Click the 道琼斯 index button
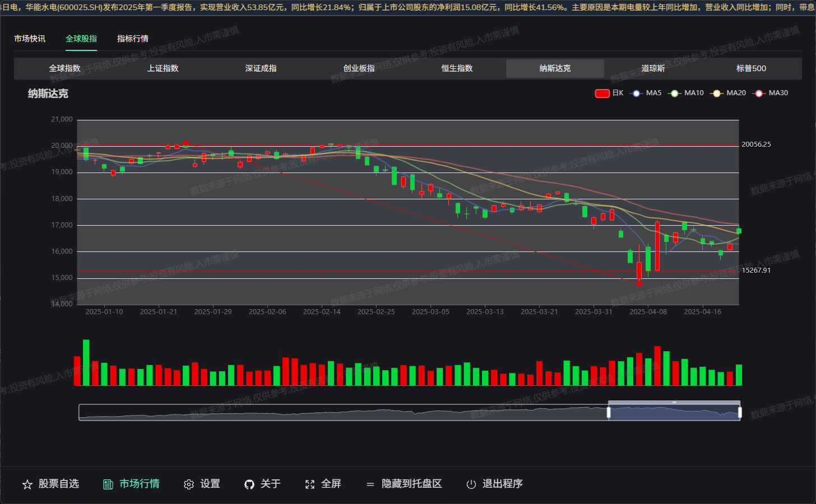Screen dimensions: 816x504 pos(653,68)
